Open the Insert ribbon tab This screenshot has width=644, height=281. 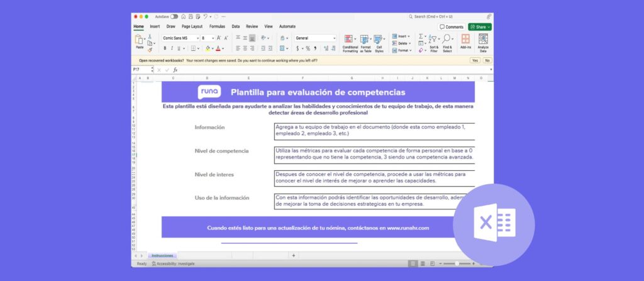(x=155, y=26)
